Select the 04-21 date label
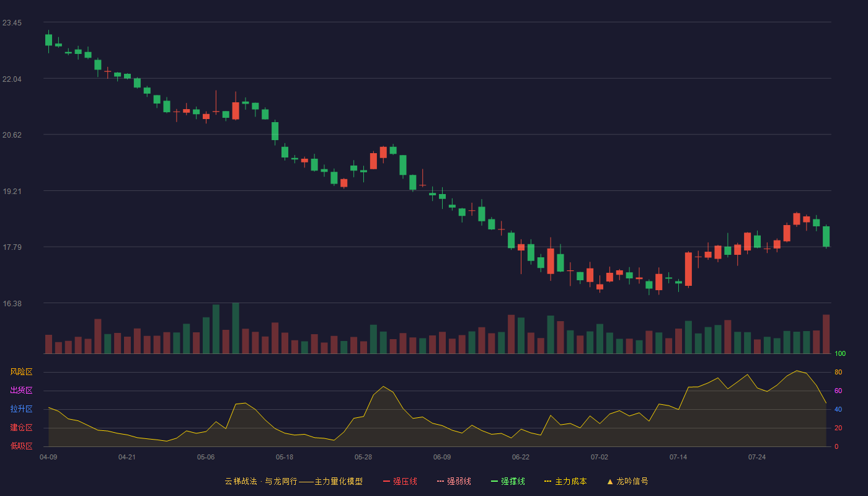Screen dimensions: 868x496 (x=127, y=457)
